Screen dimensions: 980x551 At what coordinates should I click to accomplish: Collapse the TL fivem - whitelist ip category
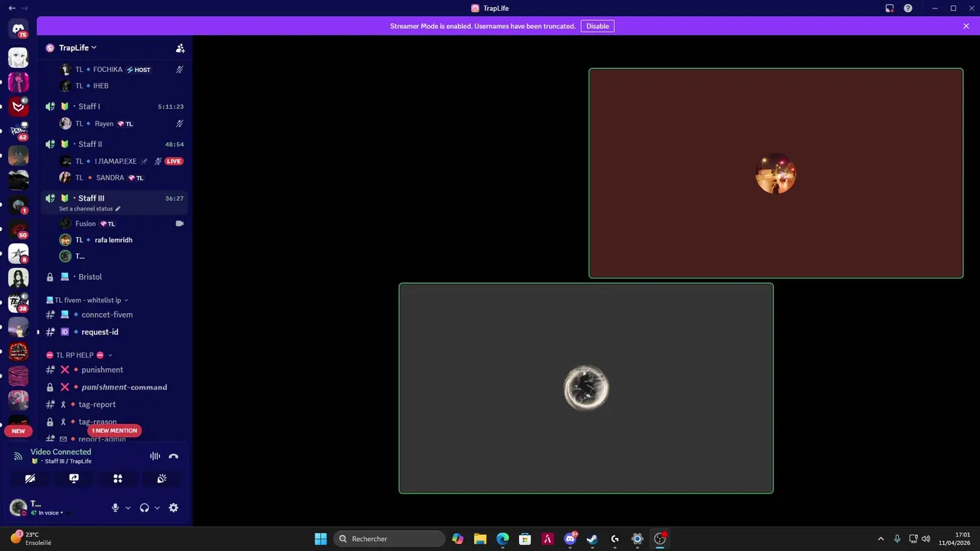point(87,300)
